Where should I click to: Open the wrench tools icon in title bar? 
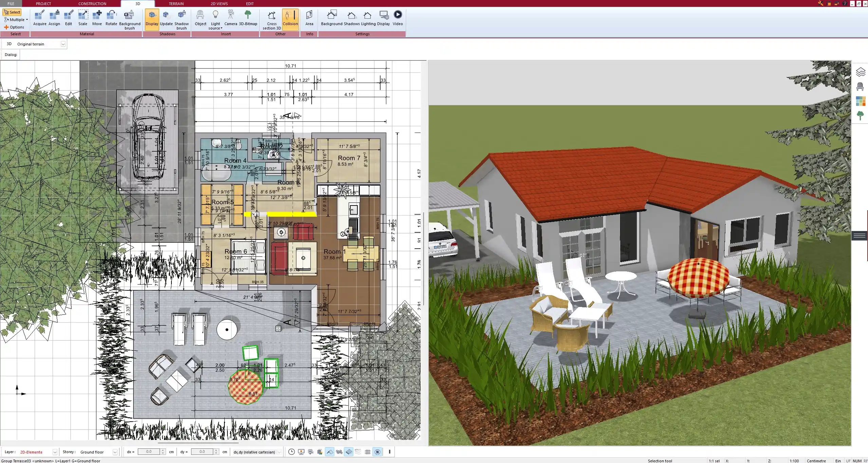(x=821, y=3)
